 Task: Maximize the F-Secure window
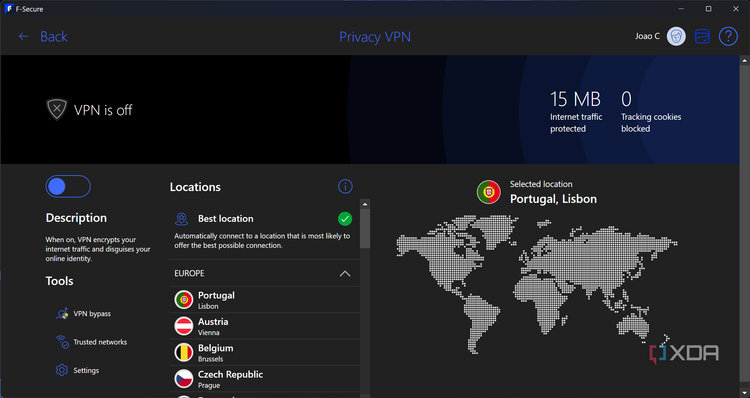[x=708, y=9]
